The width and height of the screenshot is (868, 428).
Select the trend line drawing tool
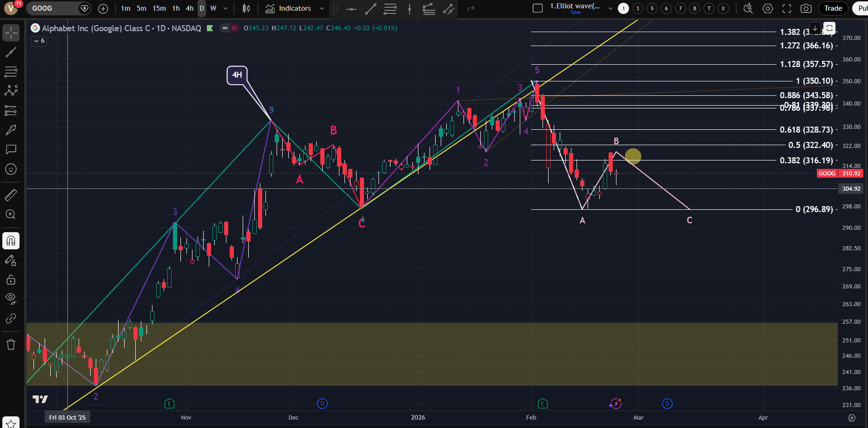[11, 53]
